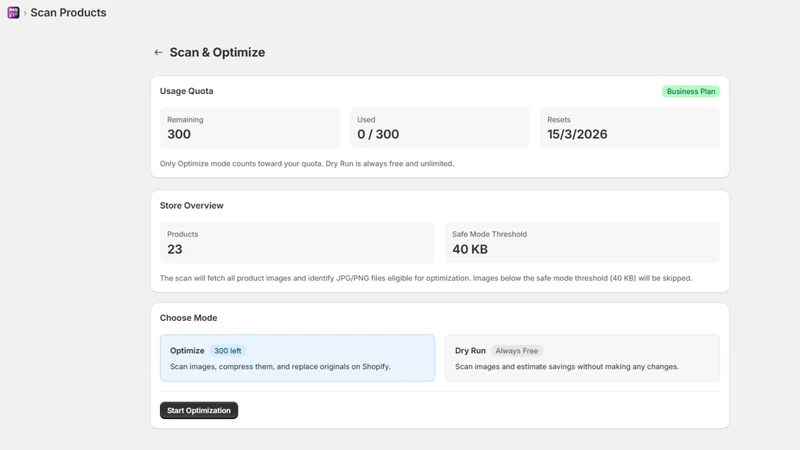Image resolution: width=800 pixels, height=450 pixels.
Task: Click the Store Overview heading
Action: (192, 206)
